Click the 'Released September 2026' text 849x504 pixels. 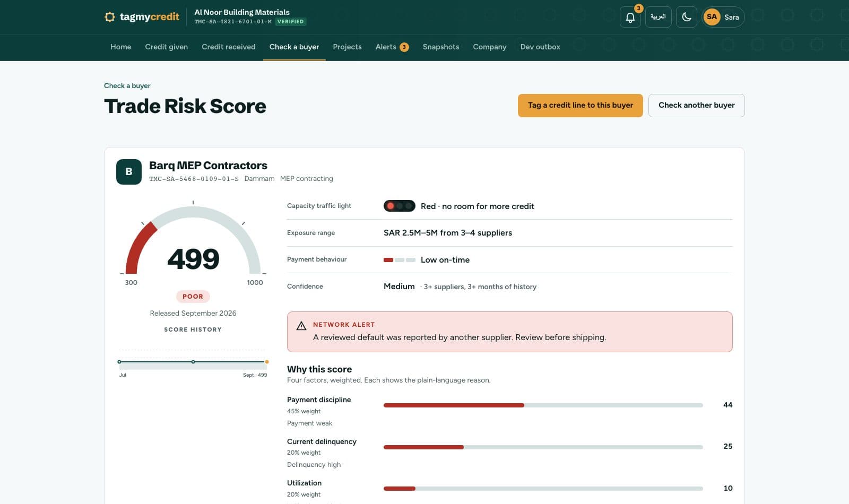(193, 314)
